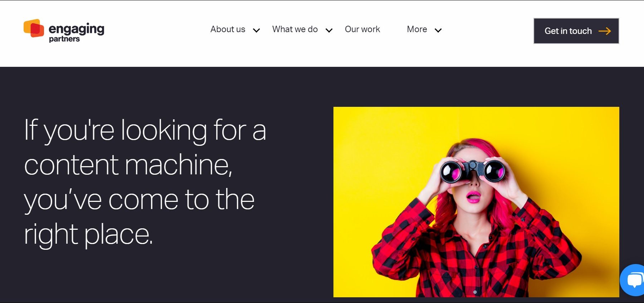Open the More menu item
The height and width of the screenshot is (303, 644).
[417, 29]
